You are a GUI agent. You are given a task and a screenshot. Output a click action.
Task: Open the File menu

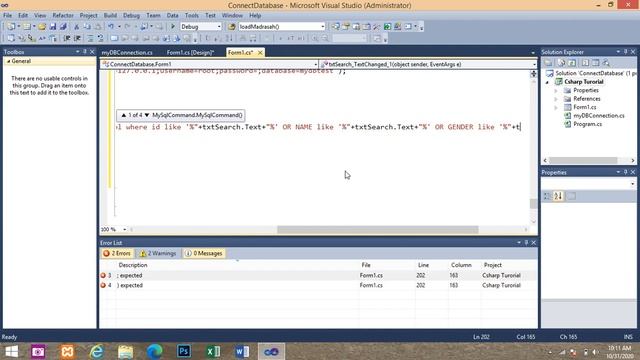[7, 16]
